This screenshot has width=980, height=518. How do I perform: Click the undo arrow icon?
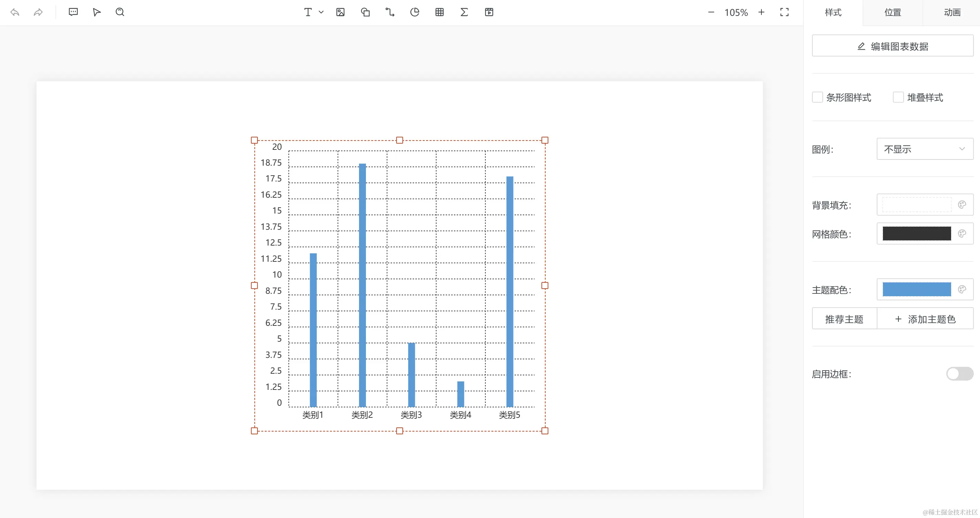[15, 12]
